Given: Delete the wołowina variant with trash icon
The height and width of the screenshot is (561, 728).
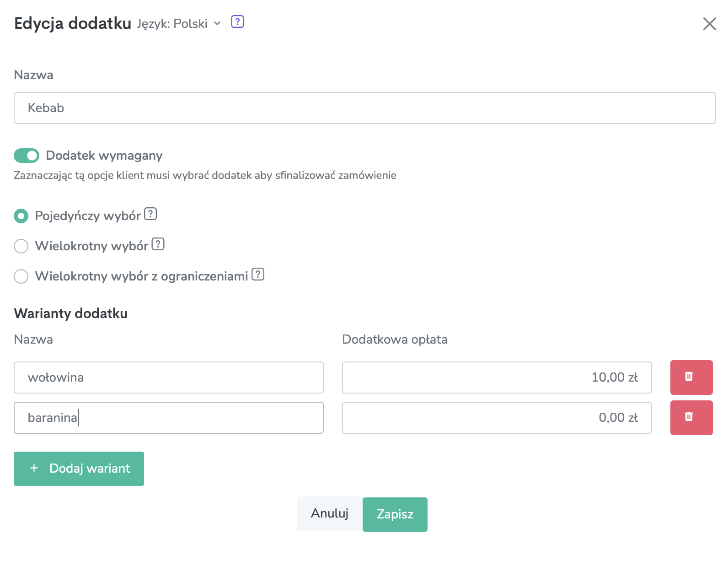Looking at the screenshot, I should pos(691,378).
